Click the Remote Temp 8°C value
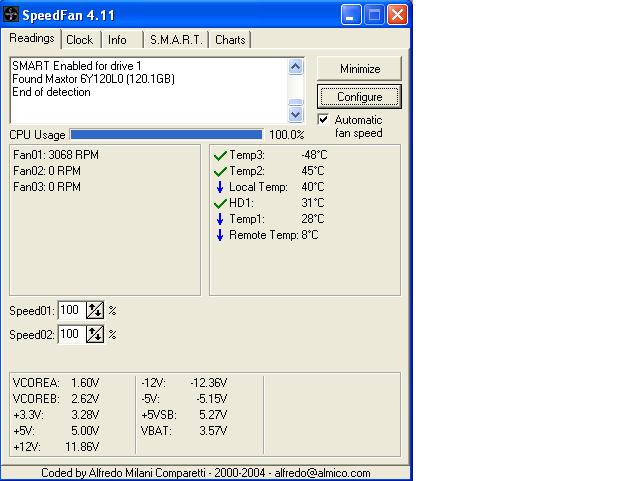 click(x=310, y=235)
